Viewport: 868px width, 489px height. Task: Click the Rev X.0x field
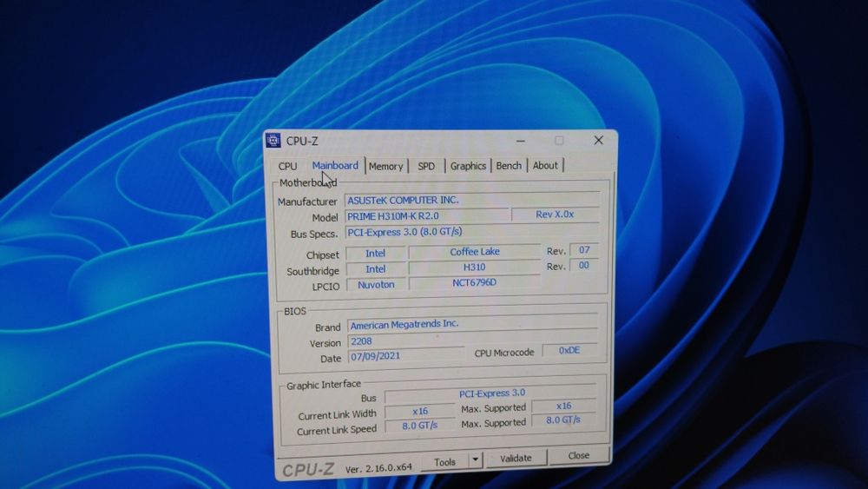[x=555, y=214]
